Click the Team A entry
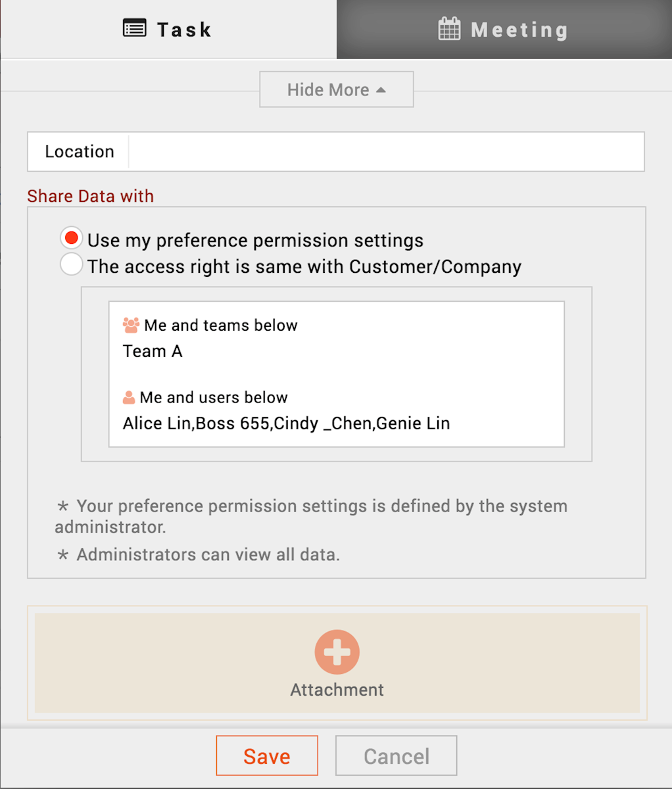 [x=153, y=351]
